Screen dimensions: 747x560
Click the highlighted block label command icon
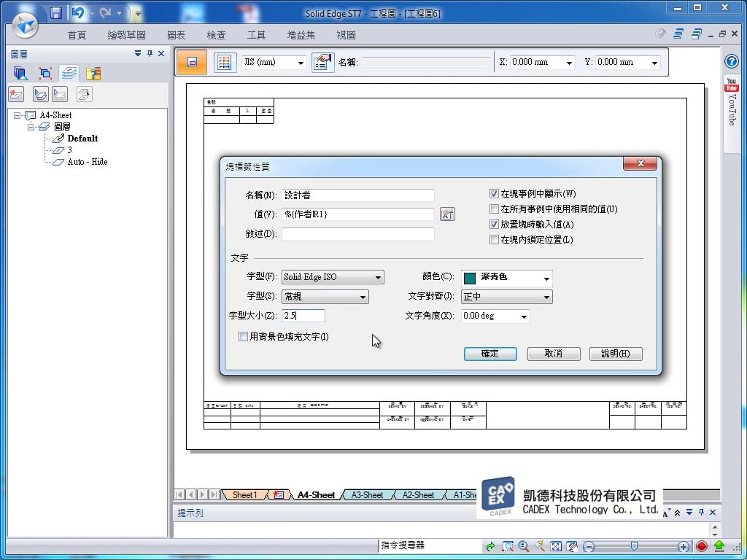[192, 63]
